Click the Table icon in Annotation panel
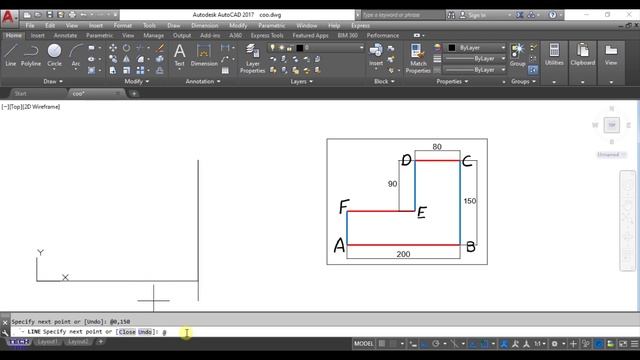 point(225,71)
